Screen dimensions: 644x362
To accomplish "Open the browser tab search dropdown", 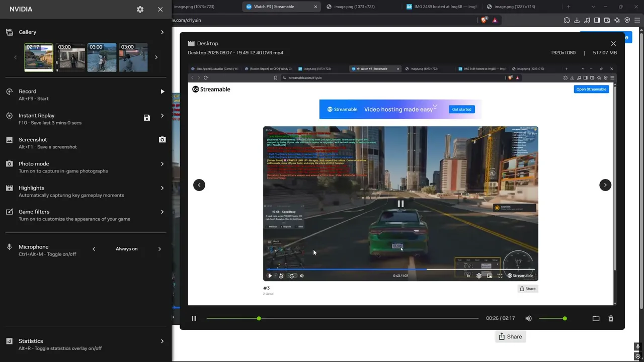I will click(x=594, y=7).
